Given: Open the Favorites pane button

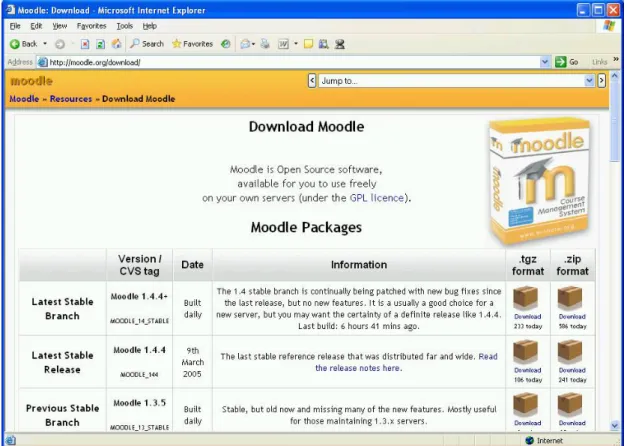Looking at the screenshot, I should [x=192, y=44].
